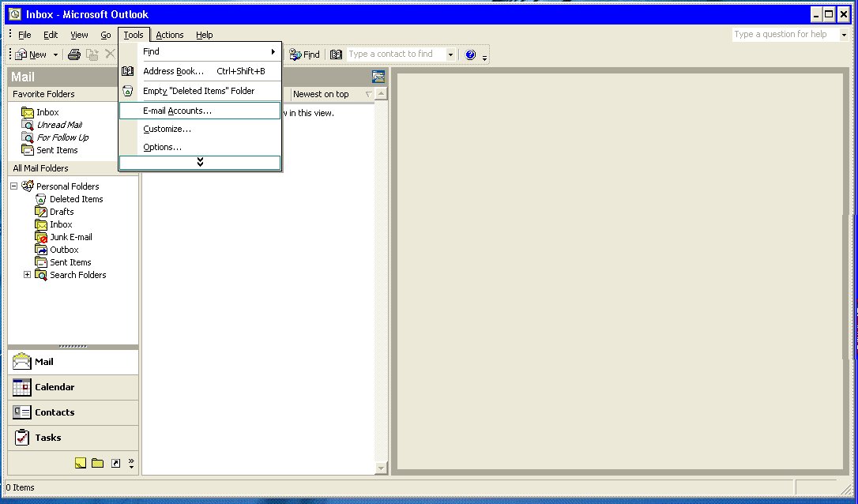Open the Folder List icon in navigation pane
858x504 pixels.
point(97,463)
